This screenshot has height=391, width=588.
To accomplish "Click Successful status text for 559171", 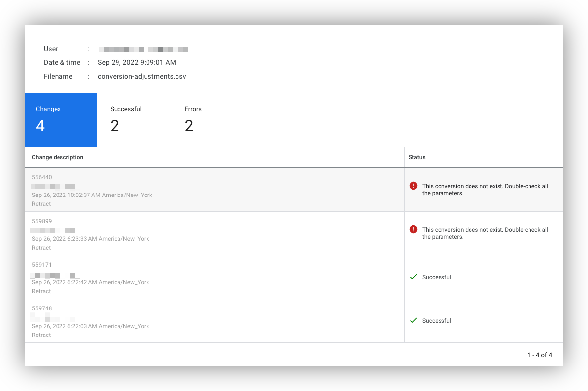I will coord(437,277).
